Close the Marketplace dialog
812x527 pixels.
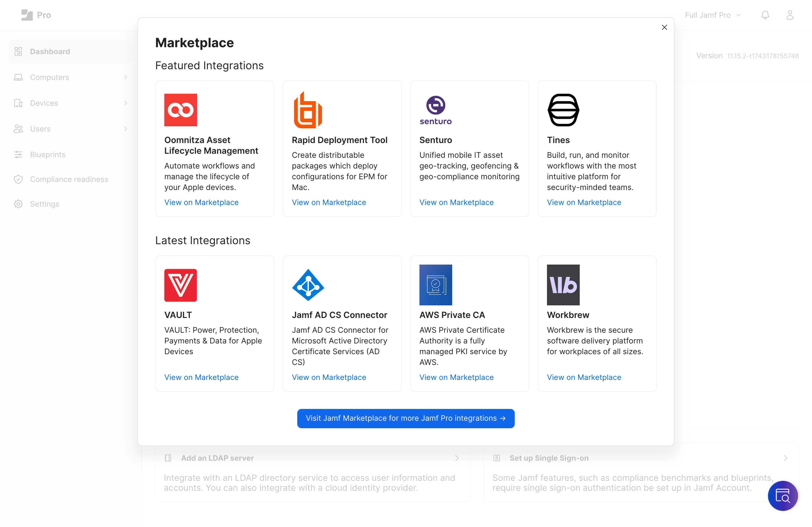pos(664,27)
